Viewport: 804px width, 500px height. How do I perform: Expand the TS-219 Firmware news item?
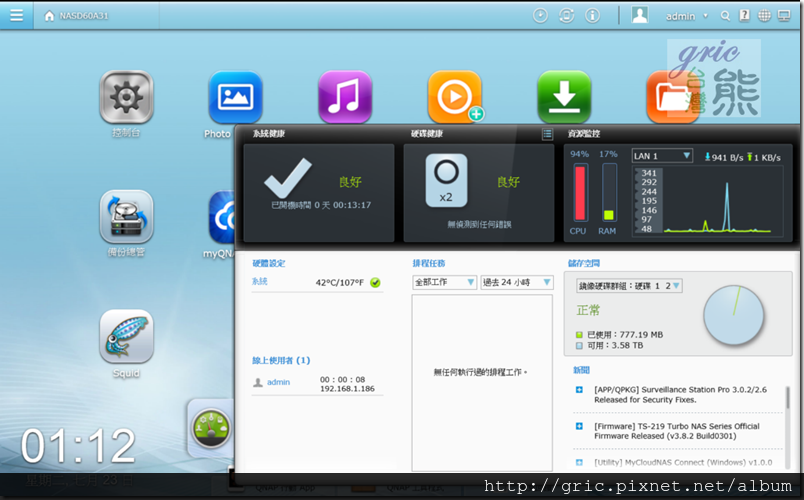579,426
